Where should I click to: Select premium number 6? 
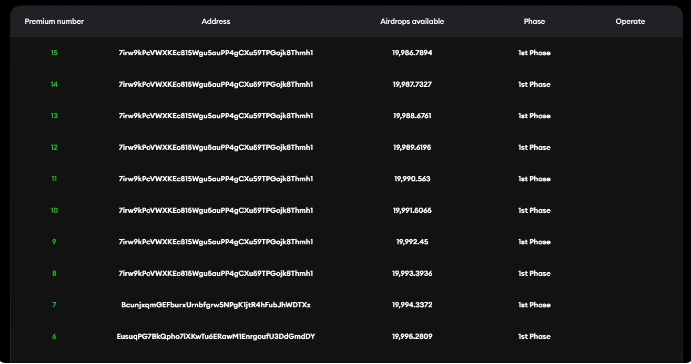[x=54, y=336]
